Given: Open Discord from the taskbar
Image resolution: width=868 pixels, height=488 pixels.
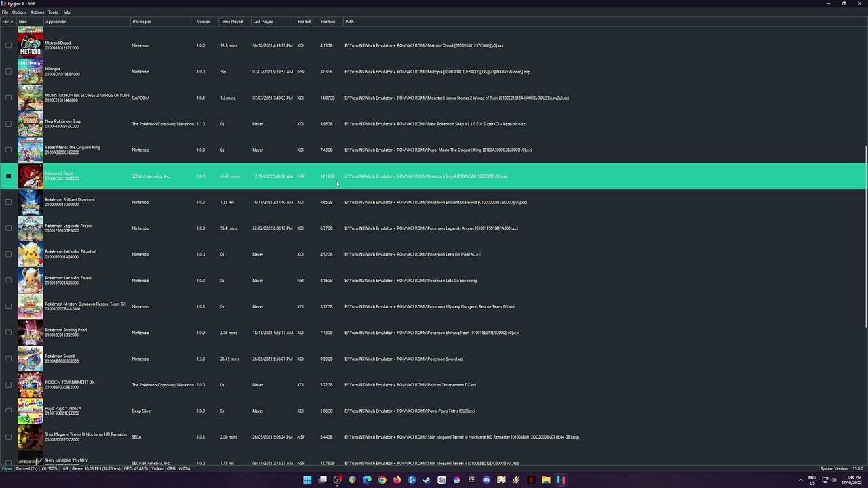Looking at the screenshot, I should 486,480.
